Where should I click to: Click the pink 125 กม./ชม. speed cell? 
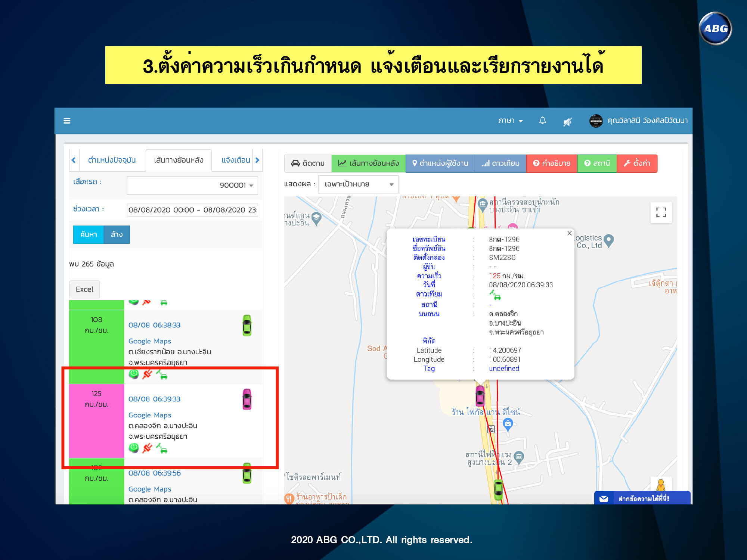(96, 421)
